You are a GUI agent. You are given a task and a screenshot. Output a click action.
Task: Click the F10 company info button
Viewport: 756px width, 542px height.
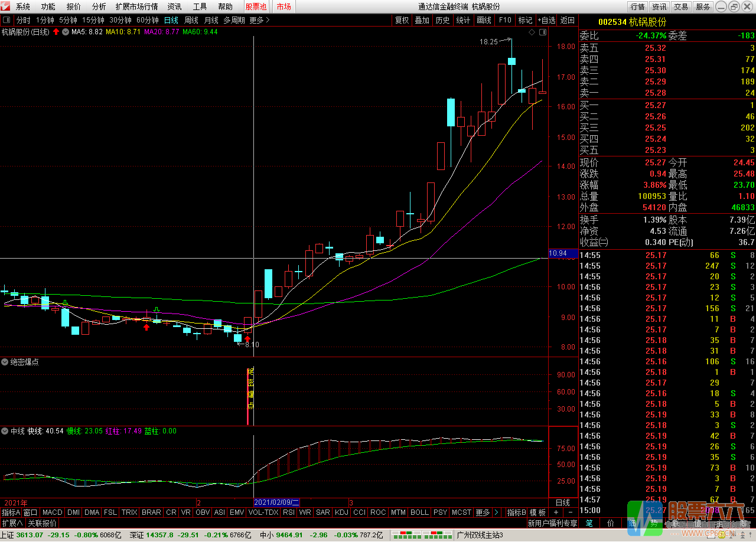(x=505, y=19)
